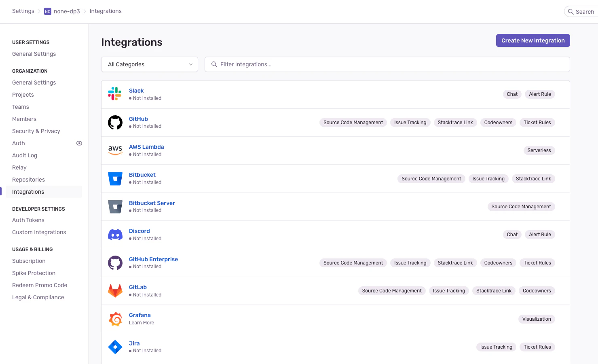Open the Bitbucket integration link
This screenshot has width=598, height=364.
pos(142,175)
